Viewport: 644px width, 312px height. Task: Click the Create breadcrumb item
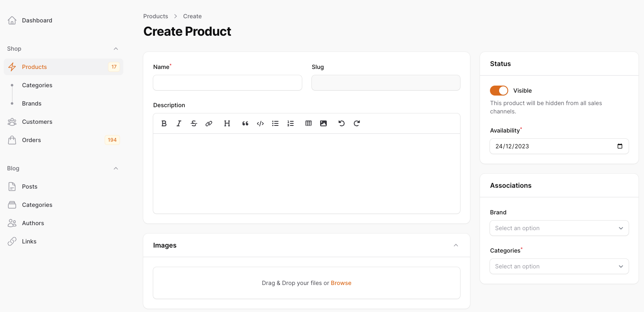[192, 16]
